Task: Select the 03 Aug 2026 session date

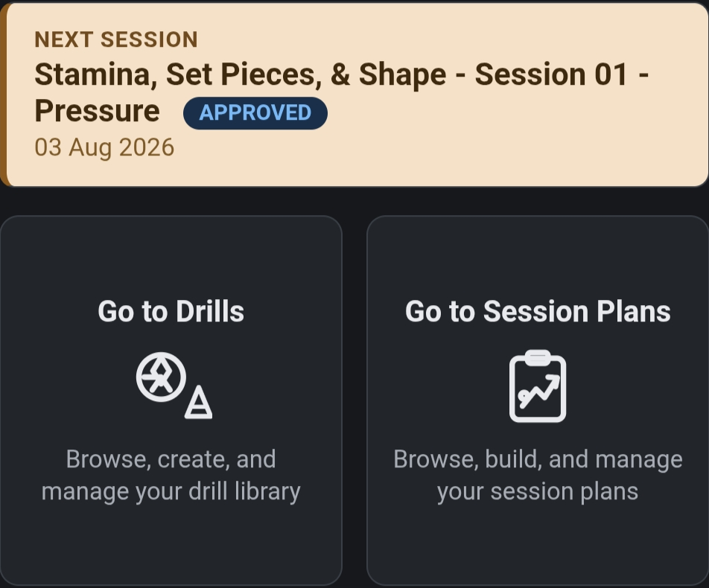Action: [x=104, y=148]
